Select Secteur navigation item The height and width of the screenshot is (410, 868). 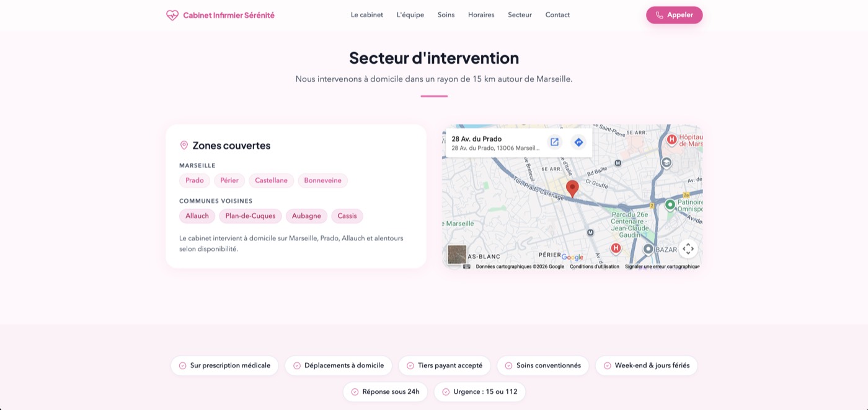tap(520, 15)
